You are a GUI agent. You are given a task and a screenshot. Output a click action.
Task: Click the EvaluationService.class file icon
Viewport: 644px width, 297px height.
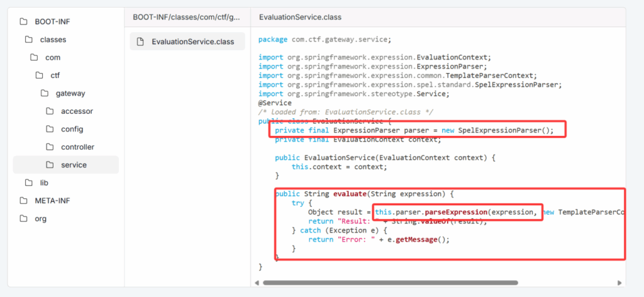140,42
